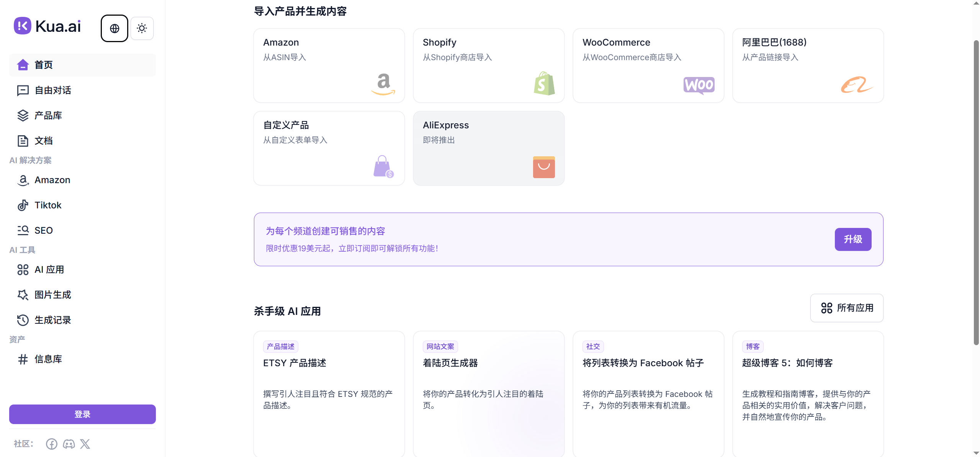Screen dimensions: 980x457
Task: Open 超级博客 5：如何博客 card
Action: [x=808, y=394]
